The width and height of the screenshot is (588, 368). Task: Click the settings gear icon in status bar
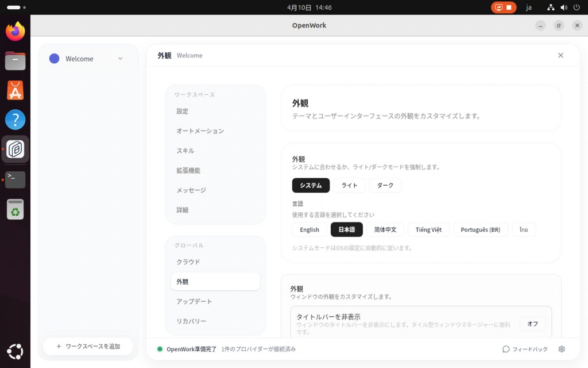pyautogui.click(x=562, y=349)
